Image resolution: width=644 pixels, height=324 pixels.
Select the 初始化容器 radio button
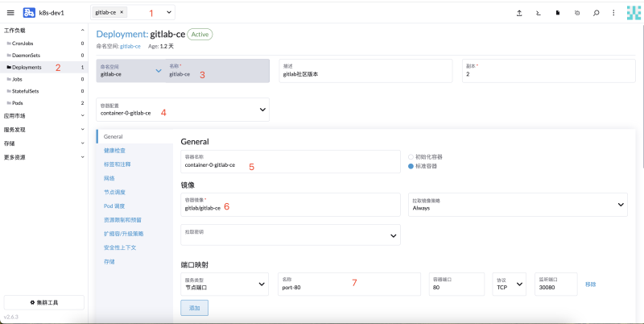click(411, 156)
